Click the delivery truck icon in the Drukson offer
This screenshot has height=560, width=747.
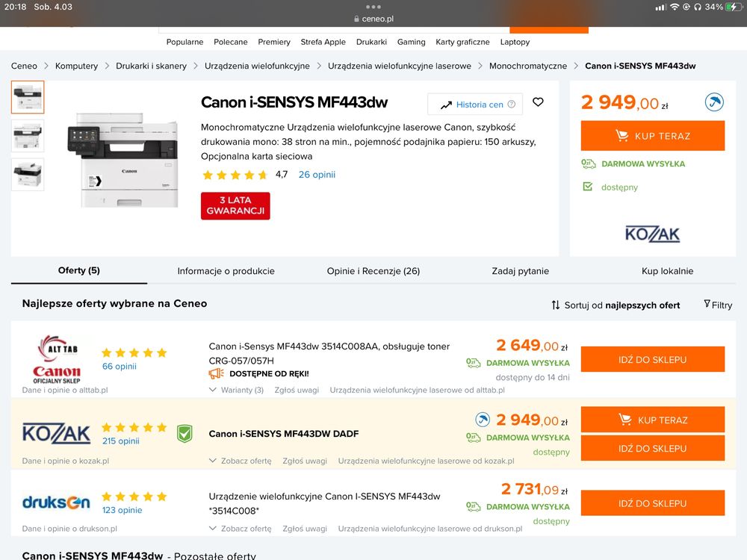tap(473, 507)
